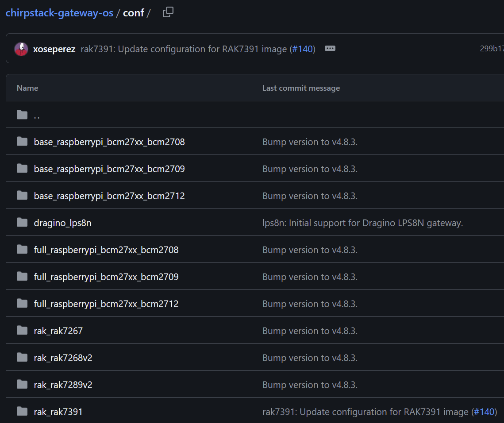Click the folder icon beside base_raspberrypi_bcm27xx_bcm2712

(22, 196)
